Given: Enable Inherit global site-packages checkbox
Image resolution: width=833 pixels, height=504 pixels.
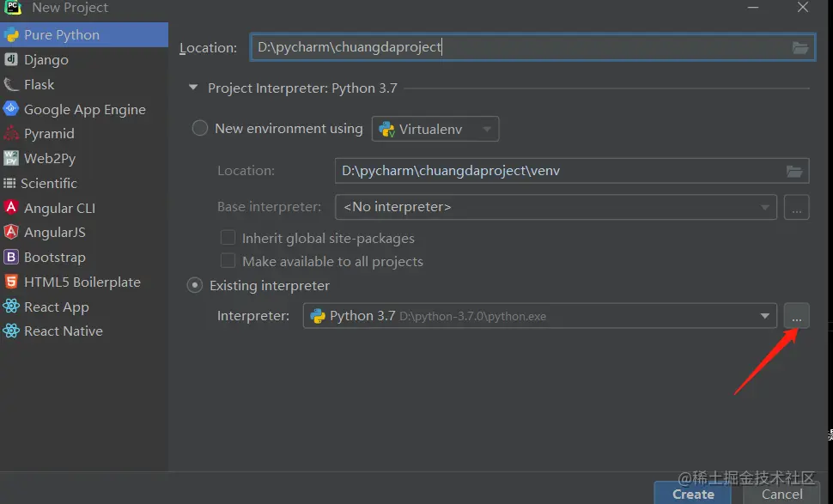Looking at the screenshot, I should 228,238.
